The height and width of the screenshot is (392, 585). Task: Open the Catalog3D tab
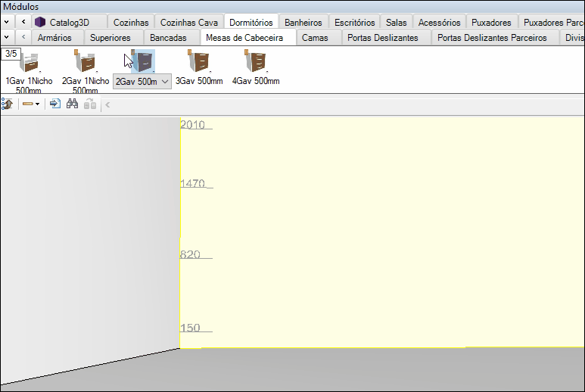70,23
